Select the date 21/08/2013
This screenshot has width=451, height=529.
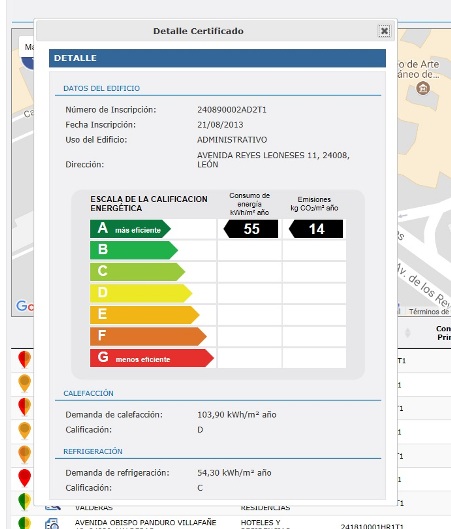point(220,125)
